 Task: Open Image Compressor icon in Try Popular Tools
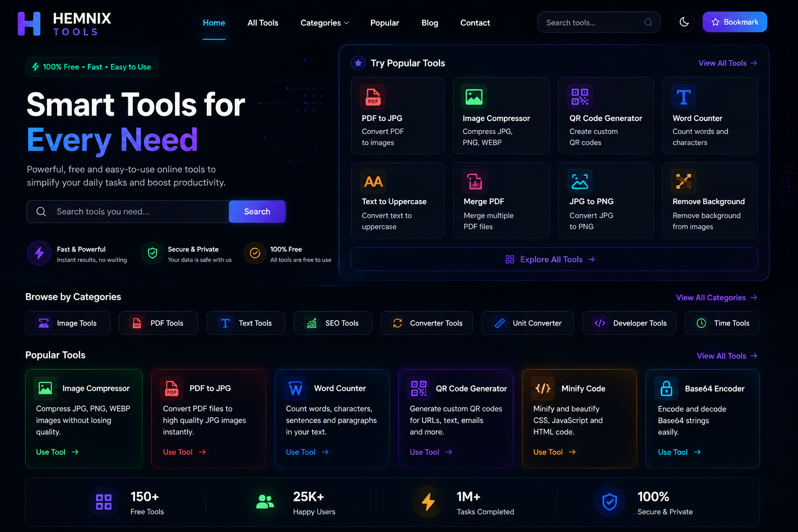474,97
